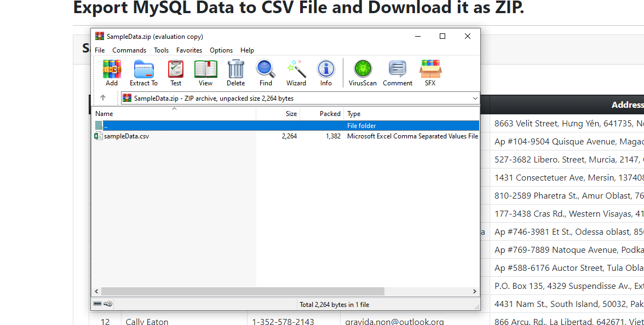Create an SFX self-extracting archive

point(430,73)
